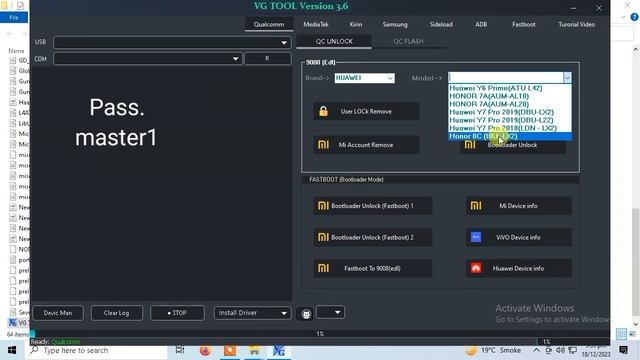Screen dimensions: 640x360
Task: Click the Mi logo on Mi Device info
Action: point(476,206)
